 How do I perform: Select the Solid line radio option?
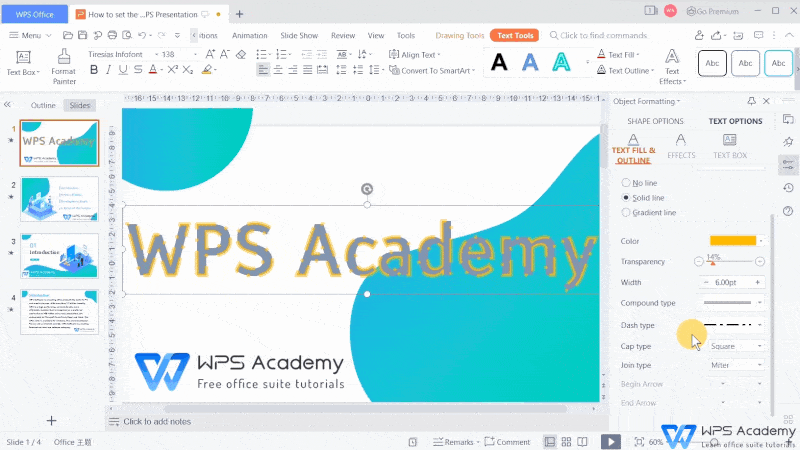[626, 197]
